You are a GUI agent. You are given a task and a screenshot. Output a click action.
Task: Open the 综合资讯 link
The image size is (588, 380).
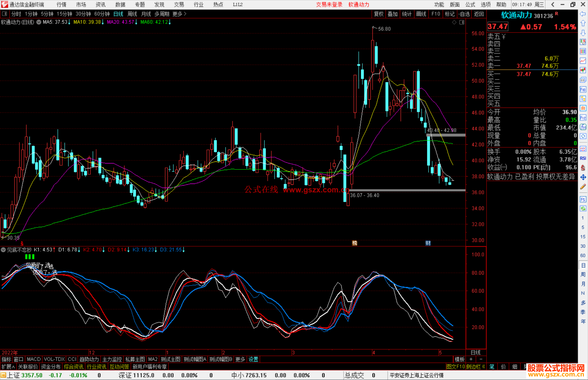coord(73,367)
